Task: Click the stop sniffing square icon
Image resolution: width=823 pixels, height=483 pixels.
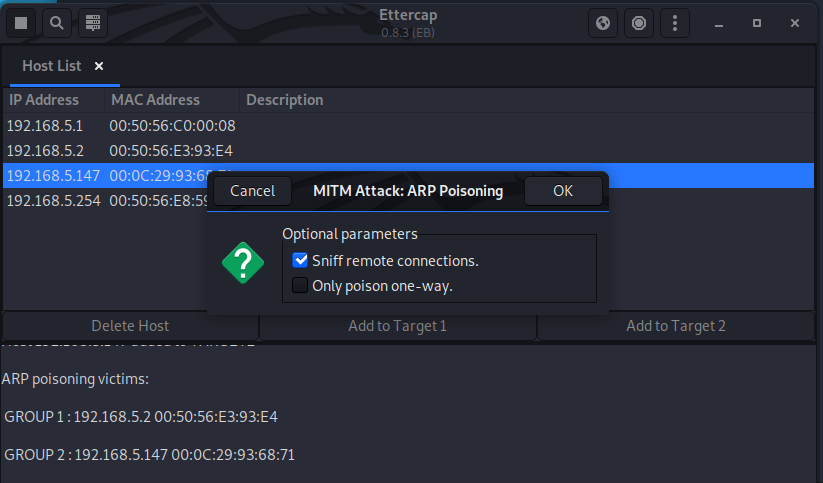Action: [x=22, y=22]
